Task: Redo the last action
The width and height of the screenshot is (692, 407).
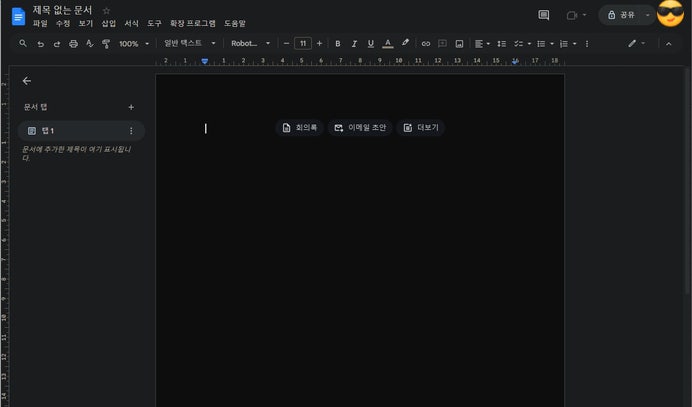Action: click(x=56, y=44)
